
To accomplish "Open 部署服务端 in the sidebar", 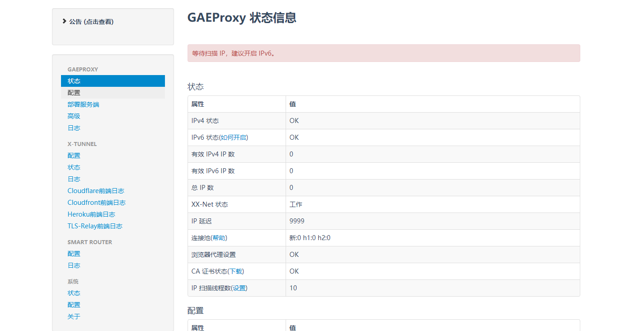I will coord(83,104).
